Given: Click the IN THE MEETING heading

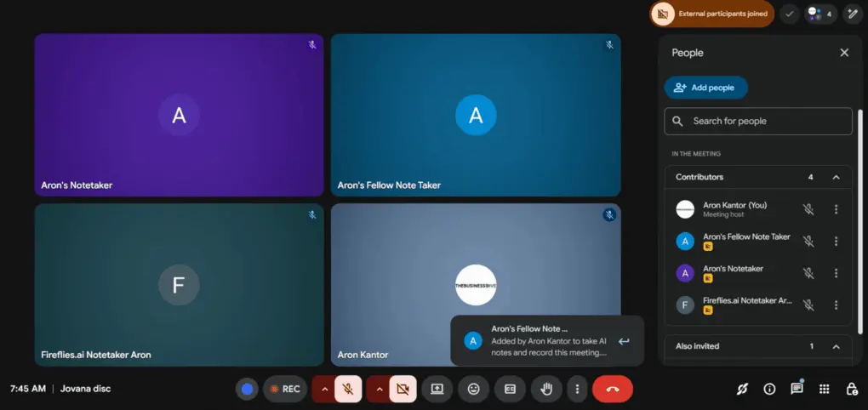Looking at the screenshot, I should pyautogui.click(x=696, y=154).
